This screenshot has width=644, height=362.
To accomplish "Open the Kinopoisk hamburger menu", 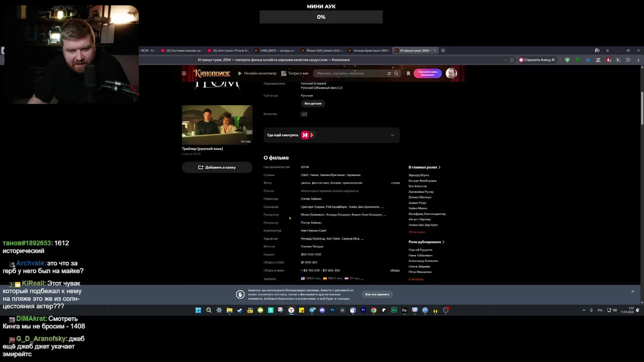I will [x=184, y=73].
